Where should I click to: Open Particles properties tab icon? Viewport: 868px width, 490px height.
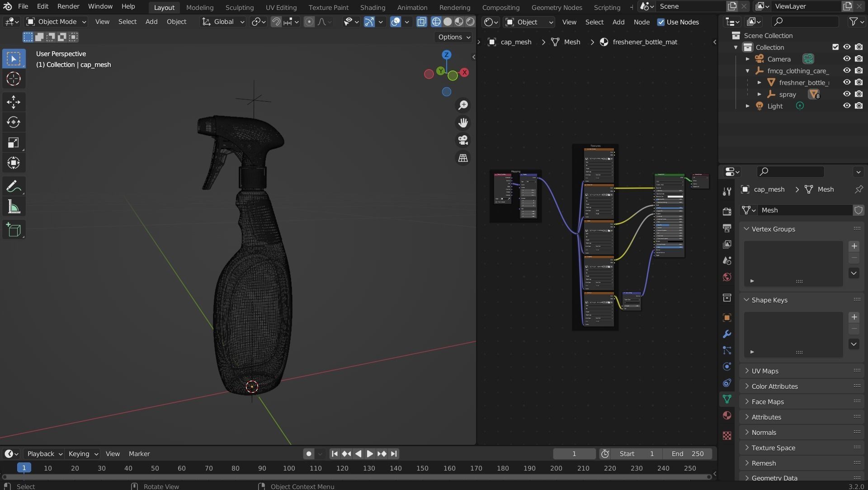(727, 350)
